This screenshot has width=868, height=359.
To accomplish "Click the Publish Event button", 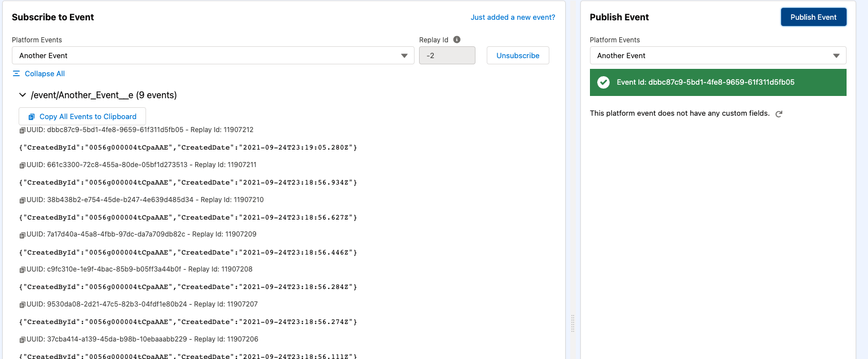I will click(813, 17).
